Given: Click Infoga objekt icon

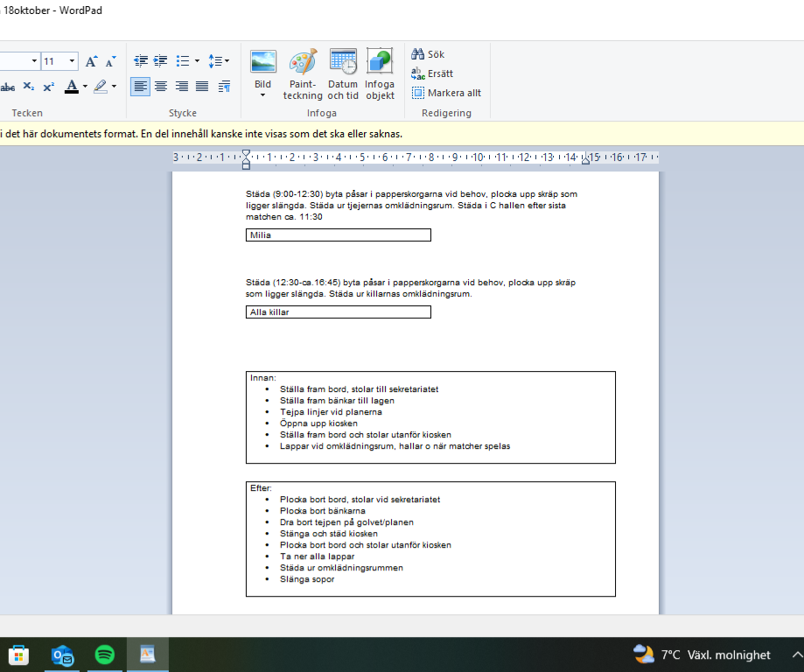Looking at the screenshot, I should [x=380, y=73].
